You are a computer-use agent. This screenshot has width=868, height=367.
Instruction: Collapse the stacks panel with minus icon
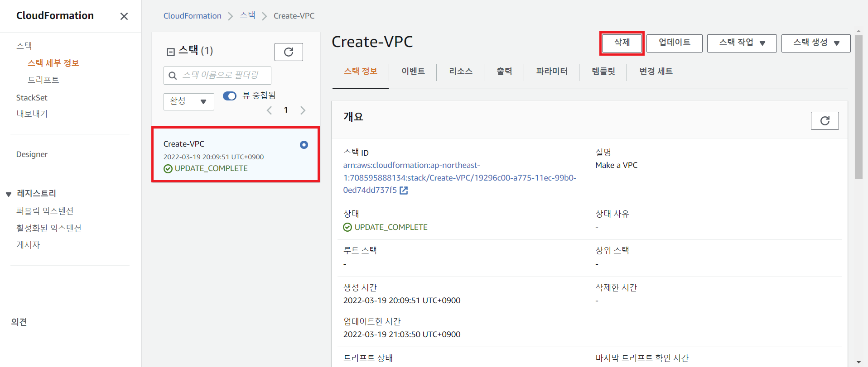[x=171, y=52]
